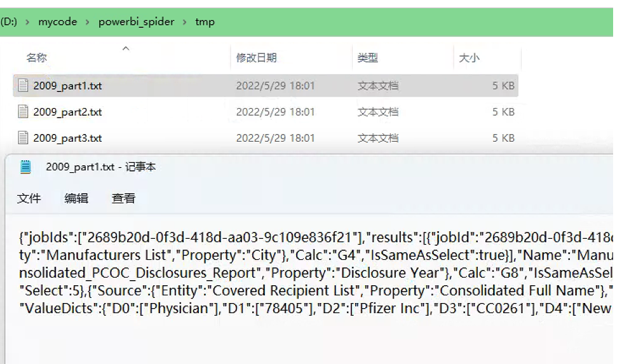629x364 pixels.
Task: Click the 文本文档 type of 2009_part2.txt
Action: click(378, 111)
